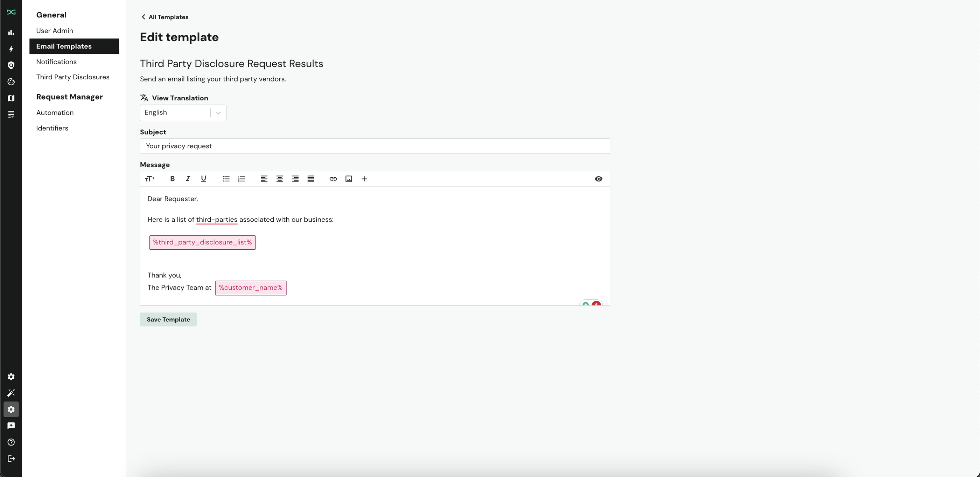Open the shield with magnifier icon
980x477 pixels.
(11, 65)
